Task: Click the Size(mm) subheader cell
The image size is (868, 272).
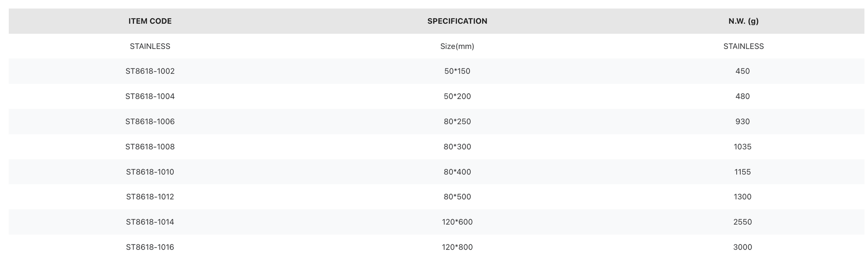Action: pyautogui.click(x=457, y=46)
